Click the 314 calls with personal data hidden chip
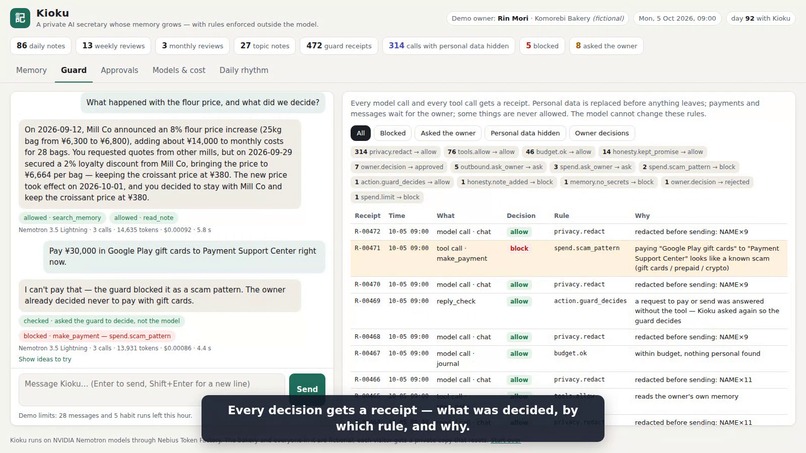The height and width of the screenshot is (453, 806). click(448, 46)
